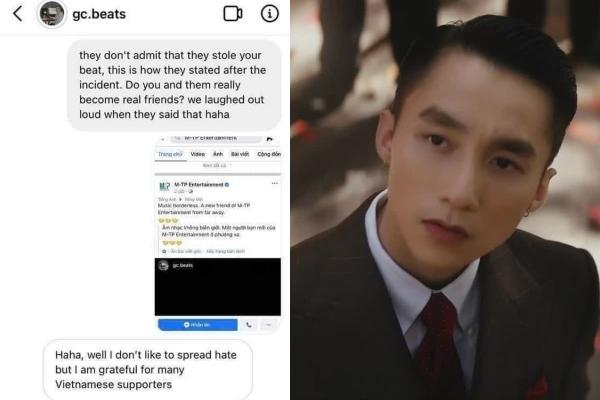Tap the black embedded video area

click(x=218, y=287)
